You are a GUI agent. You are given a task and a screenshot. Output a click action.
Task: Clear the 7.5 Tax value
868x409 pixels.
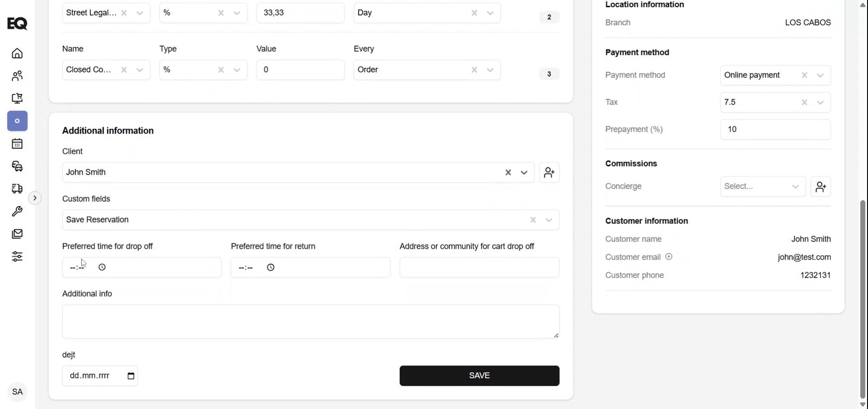pyautogui.click(x=805, y=102)
